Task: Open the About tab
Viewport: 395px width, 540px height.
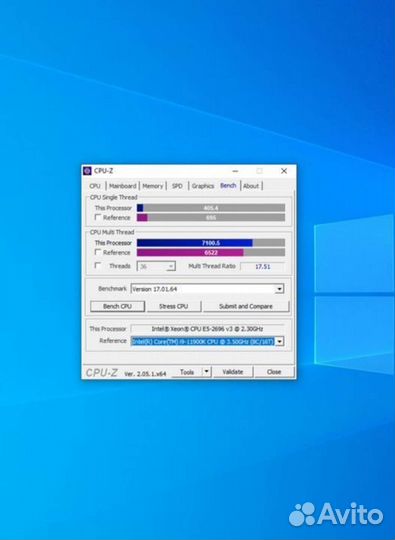Action: pos(251,186)
